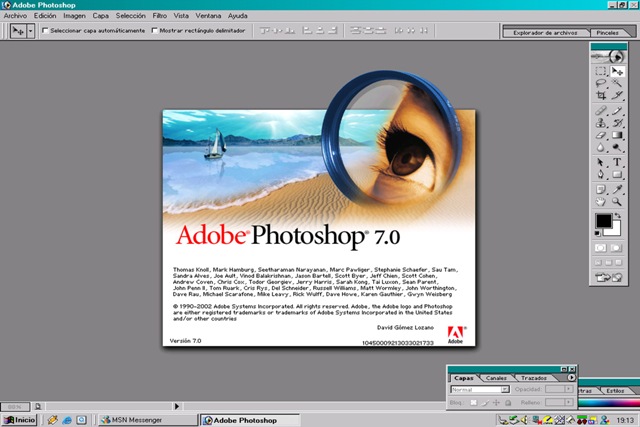Viewport: 640px width, 427px height.
Task: Open Adobe Online from toolbox top
Action: [x=609, y=57]
